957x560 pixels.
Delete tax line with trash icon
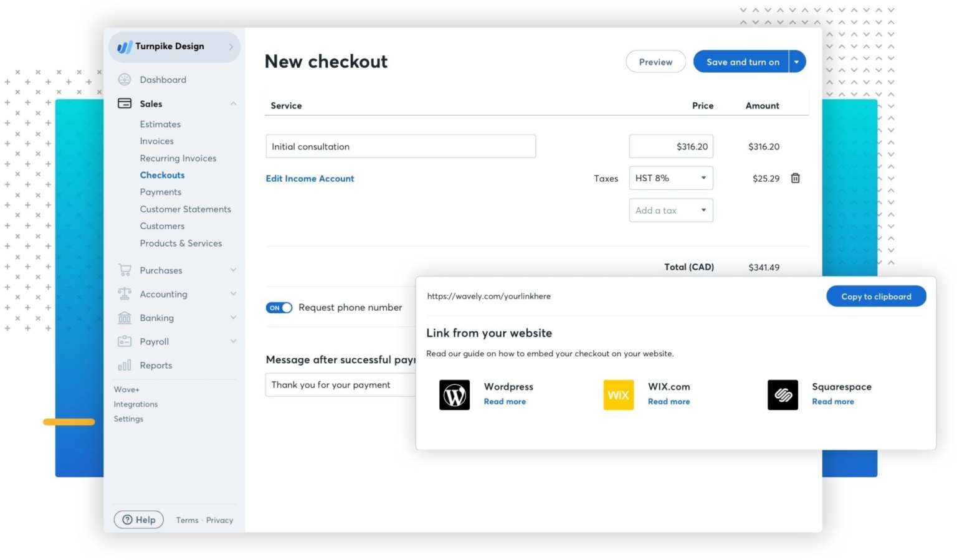pyautogui.click(x=795, y=178)
